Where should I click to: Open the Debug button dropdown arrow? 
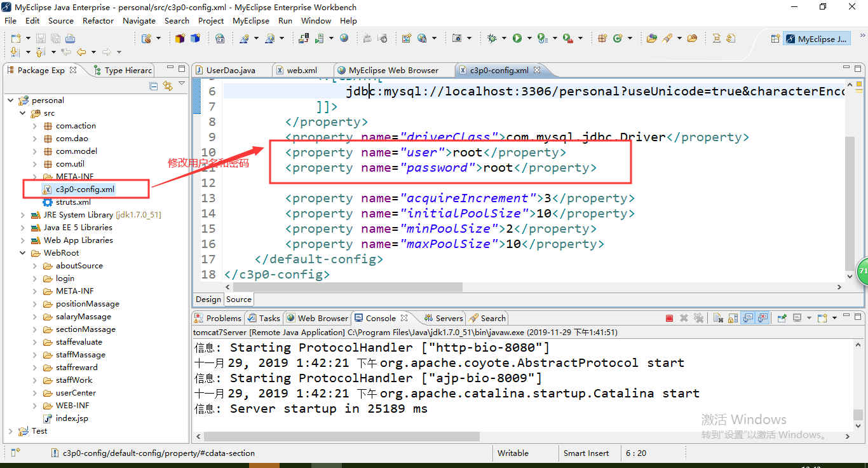[504, 38]
